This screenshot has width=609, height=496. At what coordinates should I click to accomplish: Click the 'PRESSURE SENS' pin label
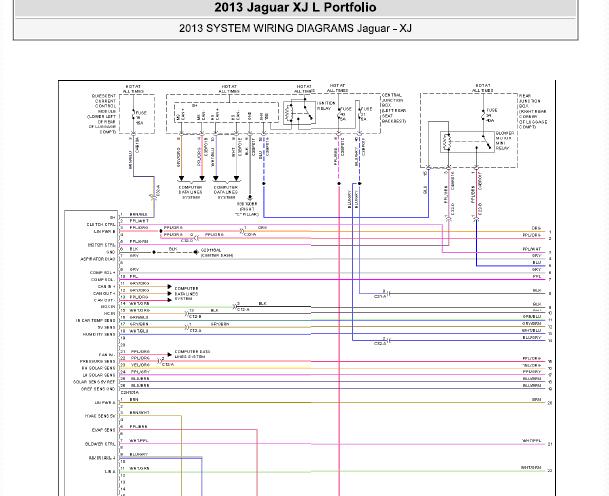pos(97,362)
